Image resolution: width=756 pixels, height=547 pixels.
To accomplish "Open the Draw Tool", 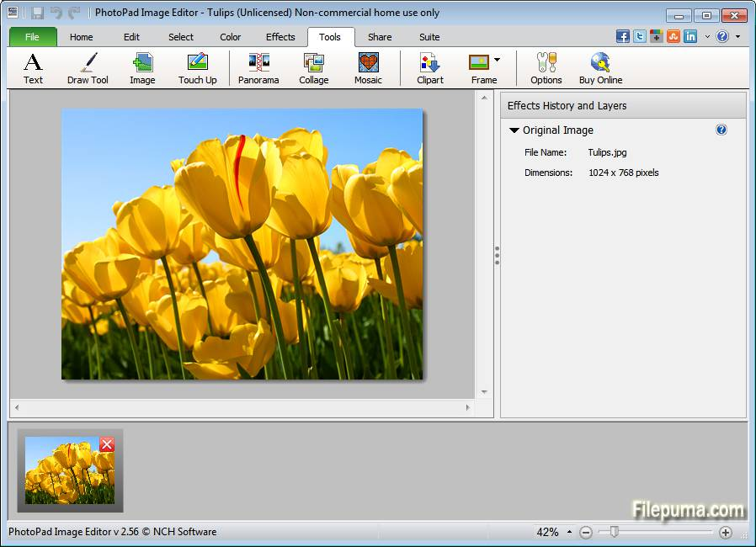I will (x=88, y=63).
